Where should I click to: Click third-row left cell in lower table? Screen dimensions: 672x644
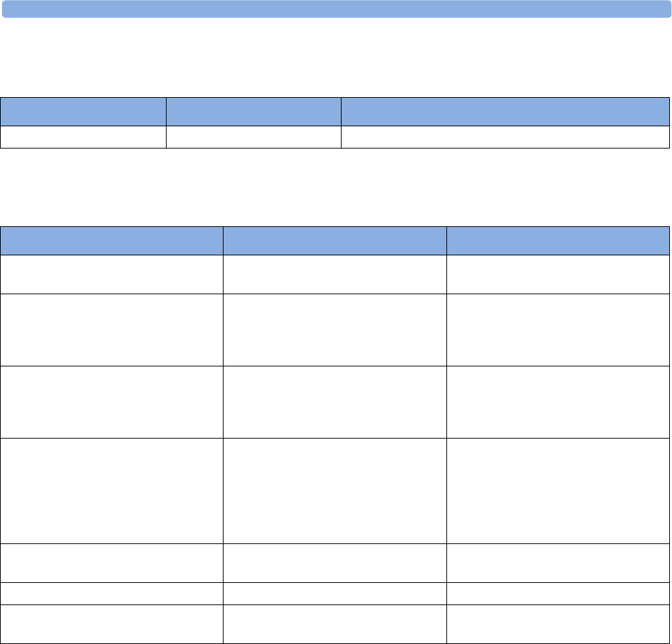[x=112, y=402]
